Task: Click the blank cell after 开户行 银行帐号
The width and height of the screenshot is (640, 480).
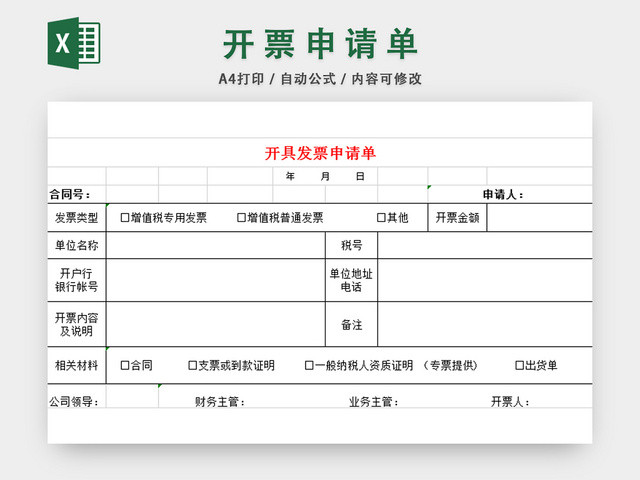Action: click(x=216, y=280)
